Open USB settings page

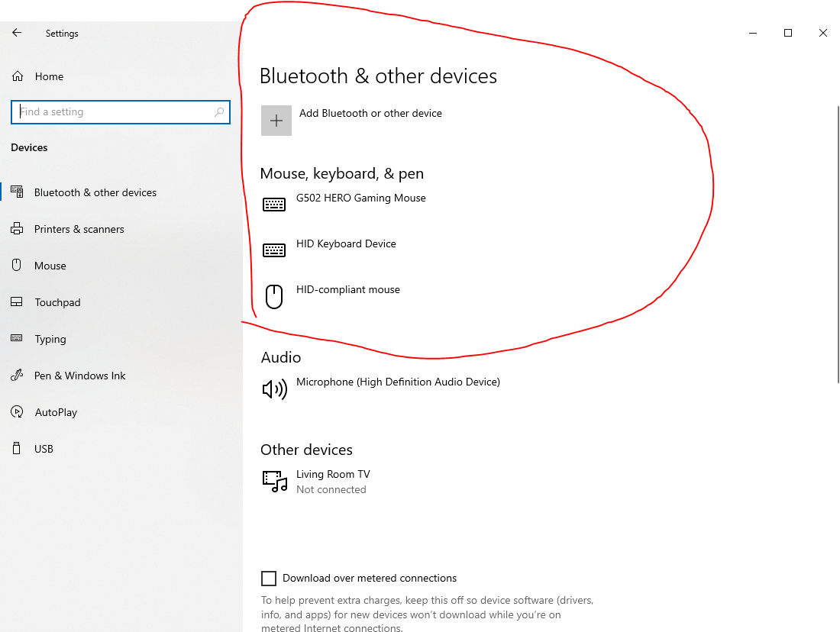click(44, 449)
